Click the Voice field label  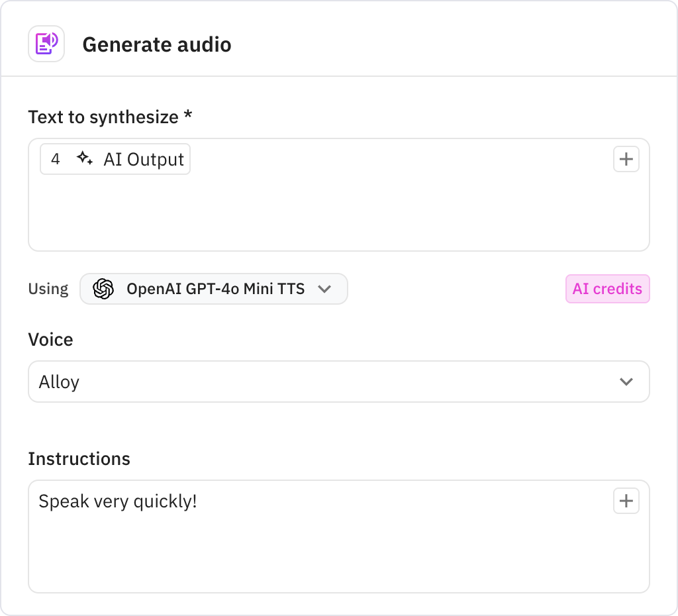pos(50,340)
